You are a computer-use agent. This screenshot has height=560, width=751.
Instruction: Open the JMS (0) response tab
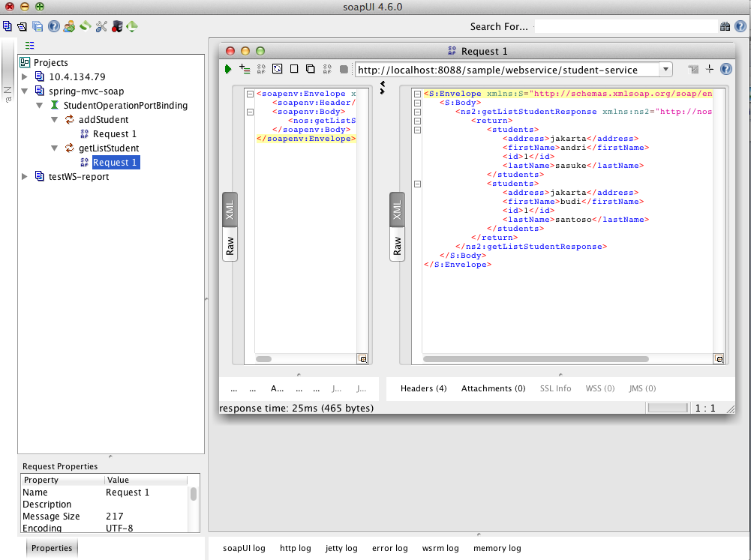(x=642, y=388)
